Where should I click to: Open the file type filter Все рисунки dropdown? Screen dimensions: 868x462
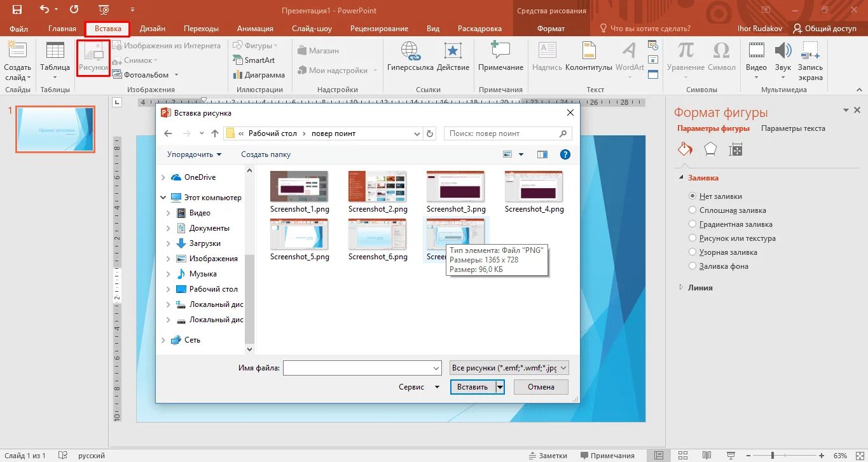pyautogui.click(x=509, y=368)
